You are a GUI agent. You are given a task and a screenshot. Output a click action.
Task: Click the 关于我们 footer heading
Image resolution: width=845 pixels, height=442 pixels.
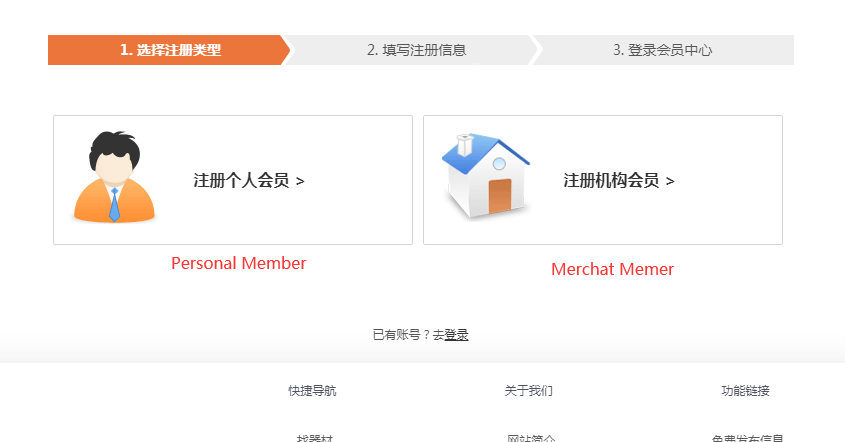click(528, 391)
